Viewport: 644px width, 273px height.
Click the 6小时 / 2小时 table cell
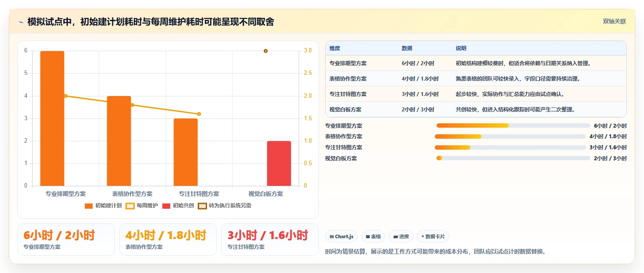(418, 63)
